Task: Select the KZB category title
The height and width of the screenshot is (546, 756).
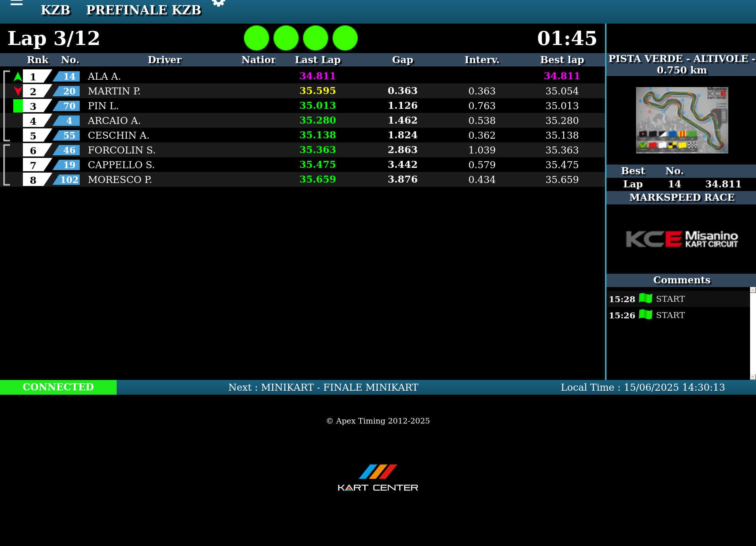Action: [55, 10]
